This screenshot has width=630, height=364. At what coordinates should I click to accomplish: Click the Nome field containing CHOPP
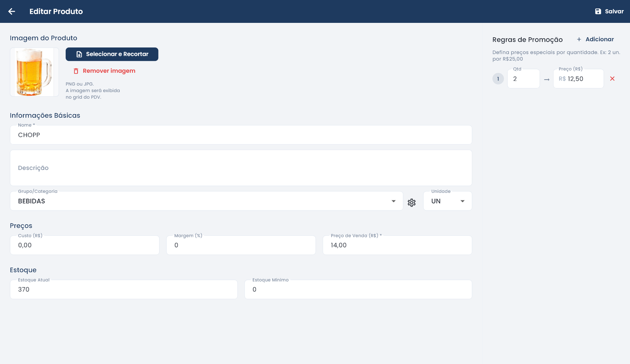pyautogui.click(x=241, y=135)
